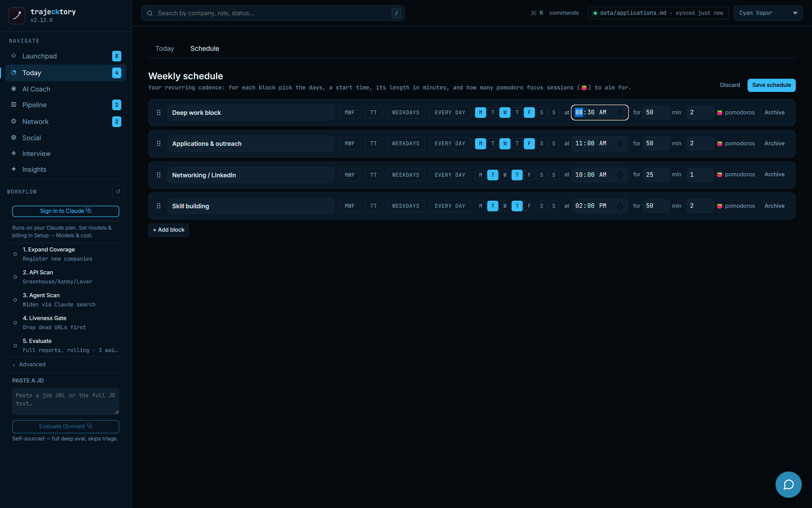
Task: Open Today in the sidebar
Action: (x=65, y=73)
